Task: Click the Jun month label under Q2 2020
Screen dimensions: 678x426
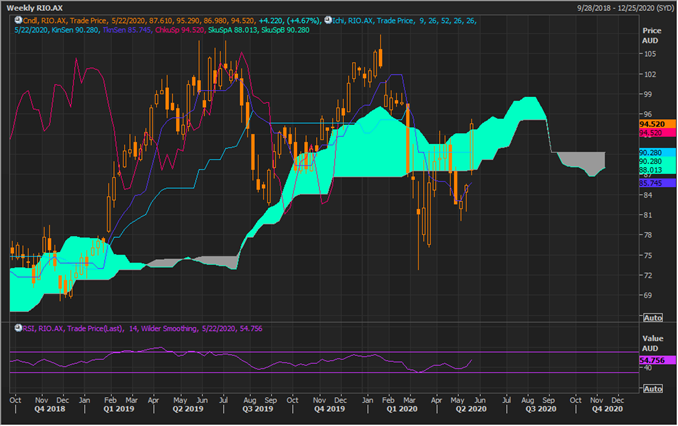Action: point(480,400)
